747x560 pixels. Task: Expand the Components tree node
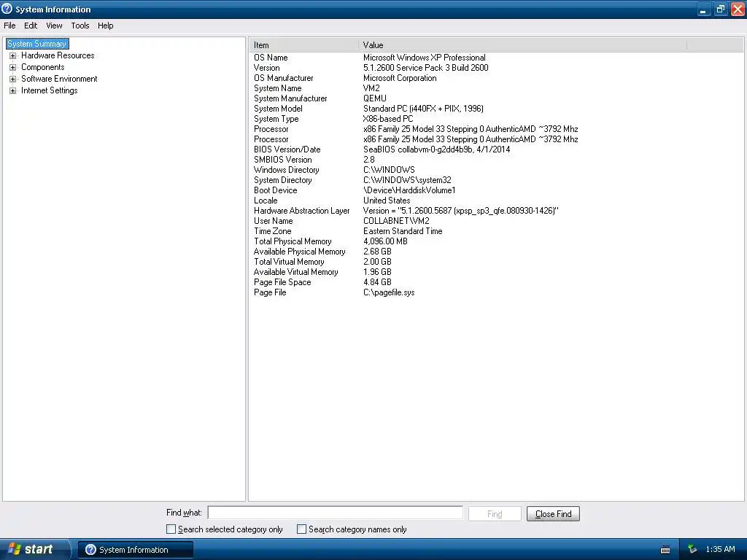coord(13,68)
